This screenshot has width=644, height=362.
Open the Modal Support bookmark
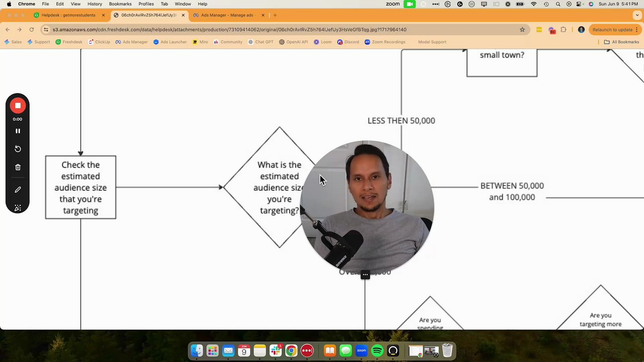pos(432,42)
